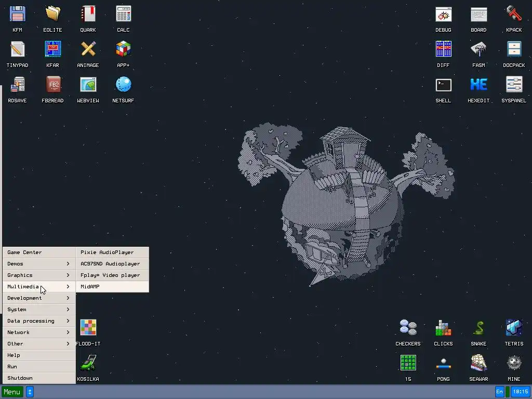Choose Run from the menu
This screenshot has height=399, width=532.
click(39, 366)
